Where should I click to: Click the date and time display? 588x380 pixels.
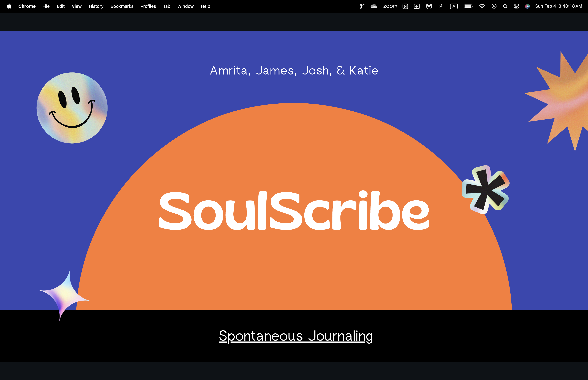pos(559,6)
